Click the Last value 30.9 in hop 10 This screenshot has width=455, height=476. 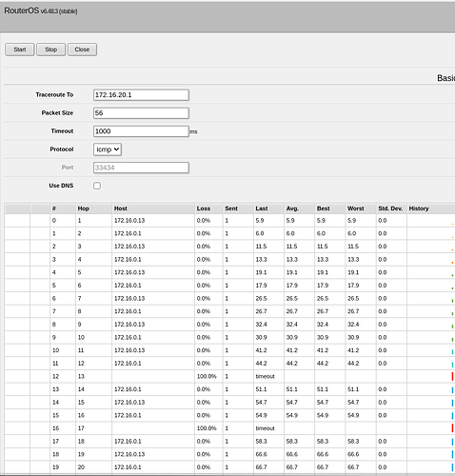261,338
